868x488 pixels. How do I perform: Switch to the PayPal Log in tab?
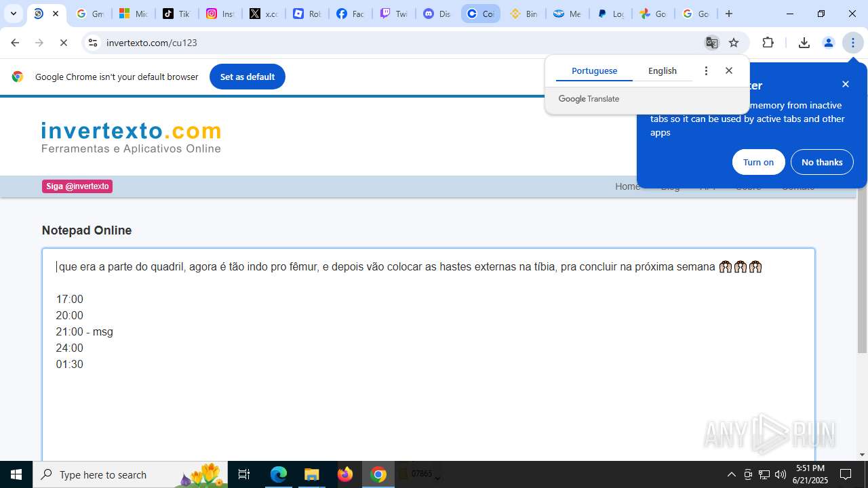click(610, 14)
